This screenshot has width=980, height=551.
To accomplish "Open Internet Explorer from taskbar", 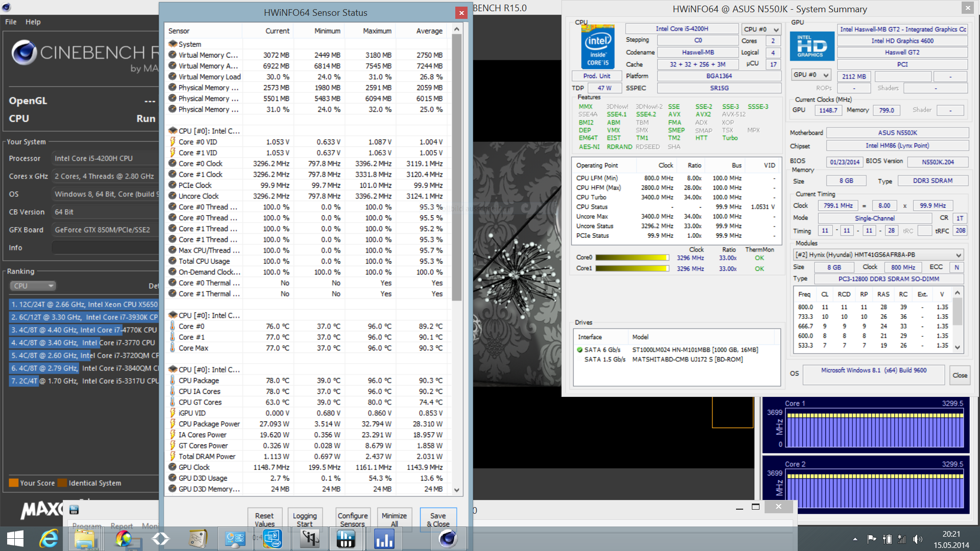I will click(49, 539).
